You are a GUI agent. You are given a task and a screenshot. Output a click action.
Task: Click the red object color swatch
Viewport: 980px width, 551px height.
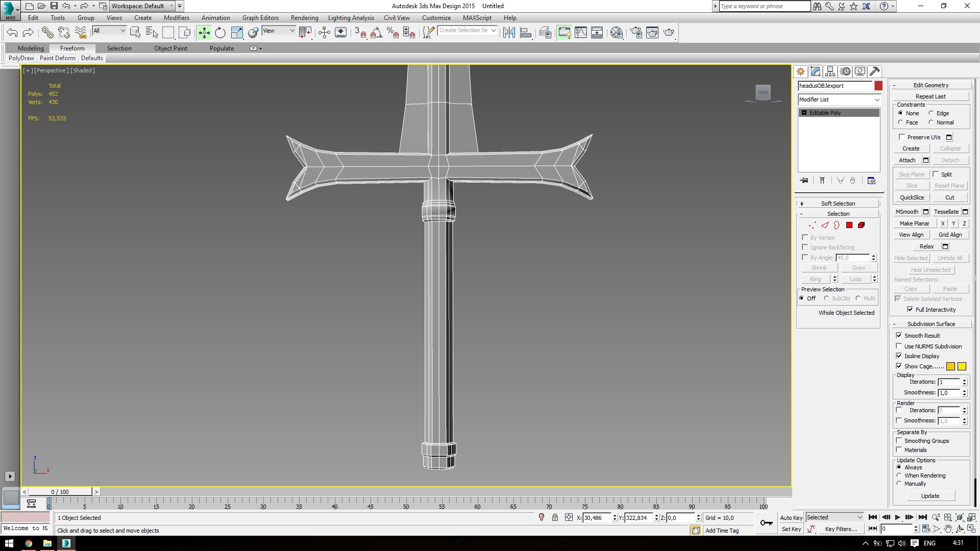pyautogui.click(x=878, y=86)
